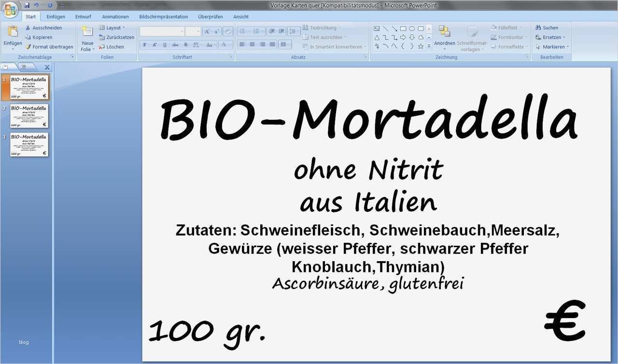Click the Zurücksetzen button

(x=116, y=37)
